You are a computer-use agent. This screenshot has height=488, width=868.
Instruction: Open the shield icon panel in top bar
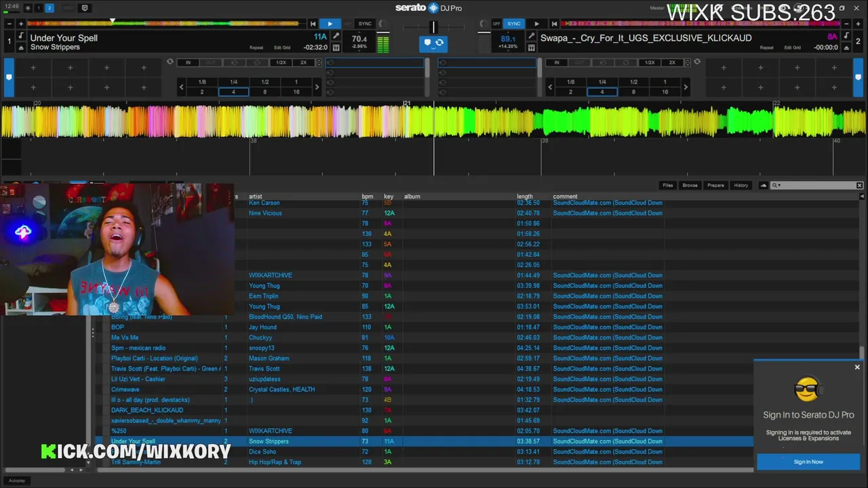(85, 8)
